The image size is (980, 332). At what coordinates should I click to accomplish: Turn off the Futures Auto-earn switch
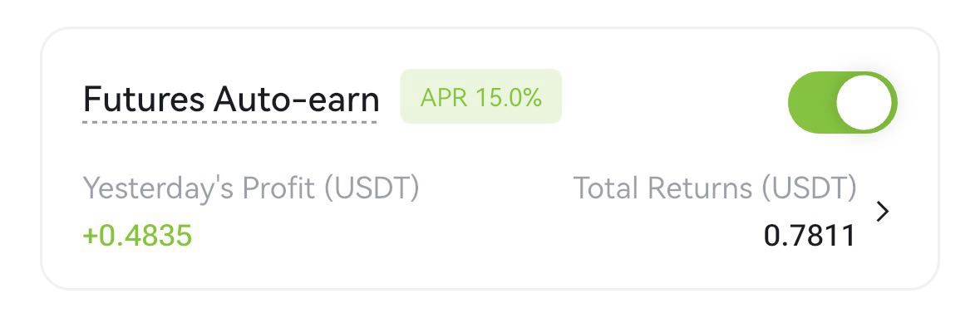pyautogui.click(x=842, y=102)
